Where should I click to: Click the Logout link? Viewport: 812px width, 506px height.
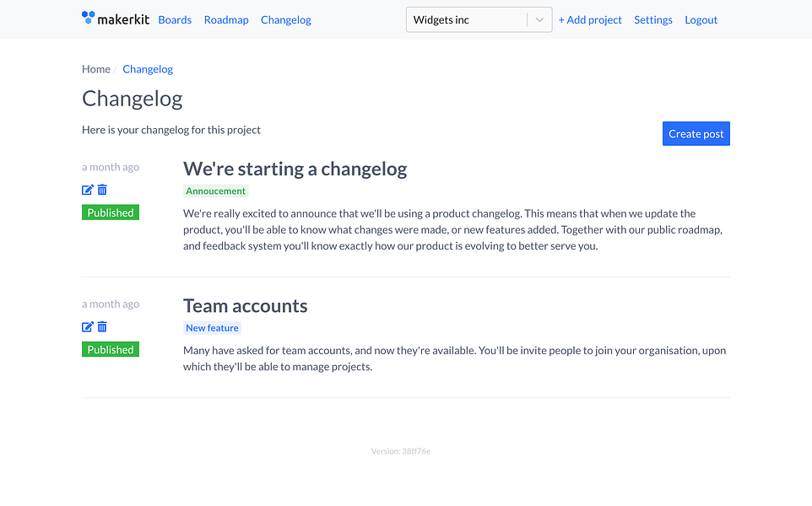coord(701,19)
